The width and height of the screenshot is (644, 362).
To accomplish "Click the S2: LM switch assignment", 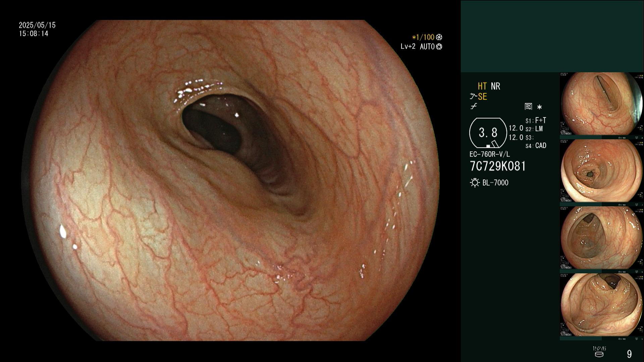I will 534,129.
